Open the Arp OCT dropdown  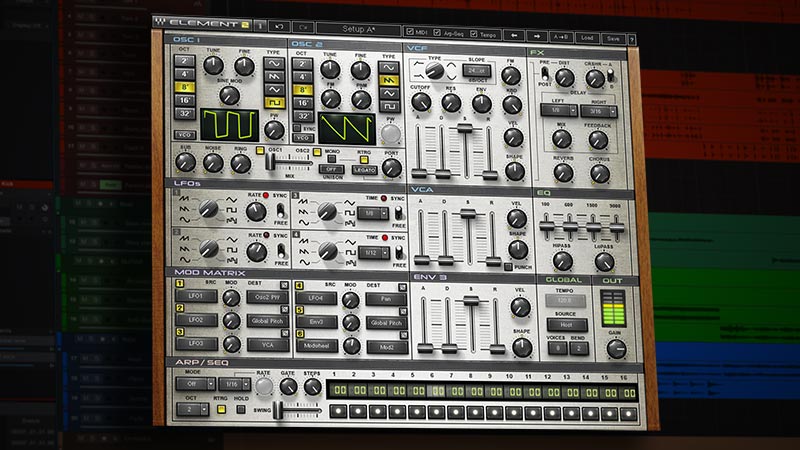[x=192, y=409]
